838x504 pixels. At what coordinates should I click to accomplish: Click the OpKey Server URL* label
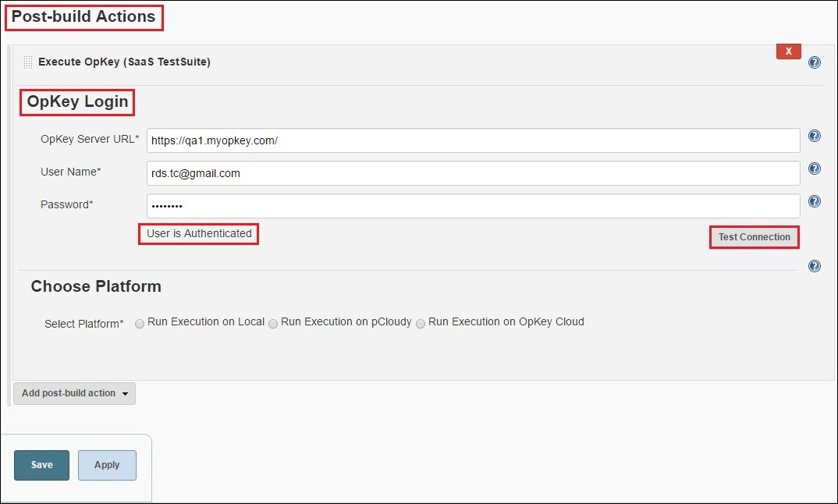pos(90,140)
